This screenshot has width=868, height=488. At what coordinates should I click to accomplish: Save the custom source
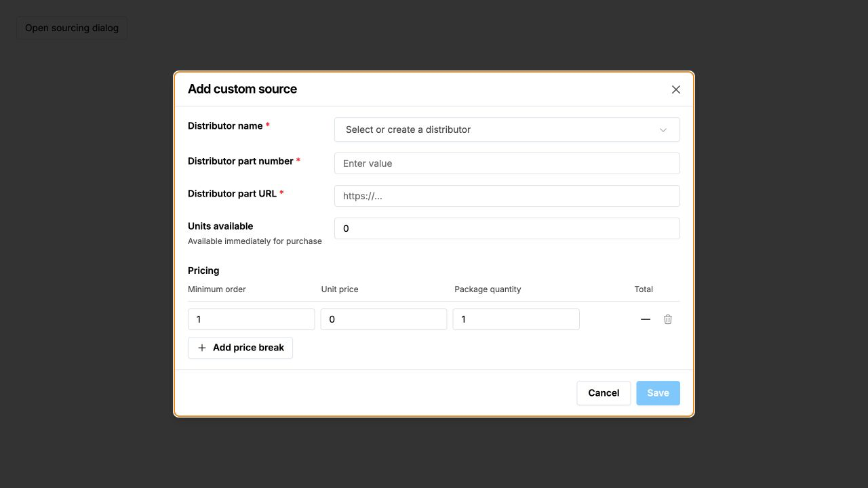pos(658,393)
